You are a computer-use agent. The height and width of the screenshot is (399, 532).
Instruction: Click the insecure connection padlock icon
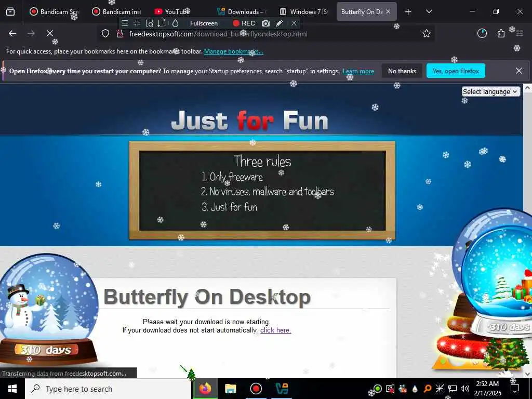pyautogui.click(x=119, y=34)
